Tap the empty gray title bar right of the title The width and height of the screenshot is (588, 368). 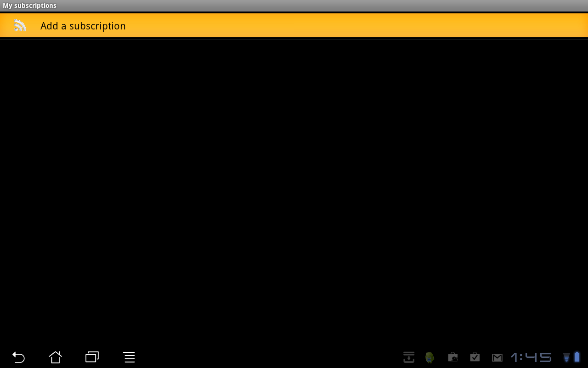click(322, 6)
